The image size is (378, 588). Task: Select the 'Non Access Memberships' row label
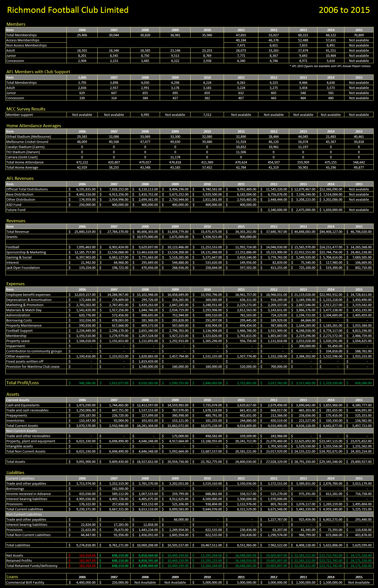point(26,45)
